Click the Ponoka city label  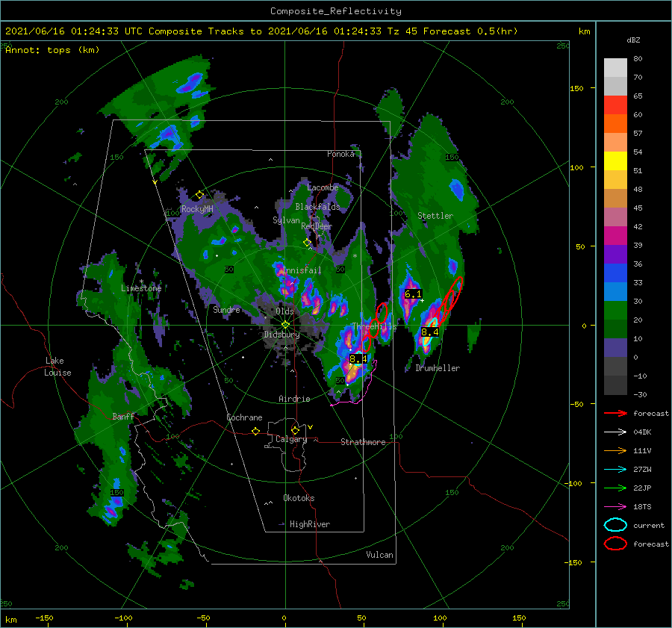(340, 154)
